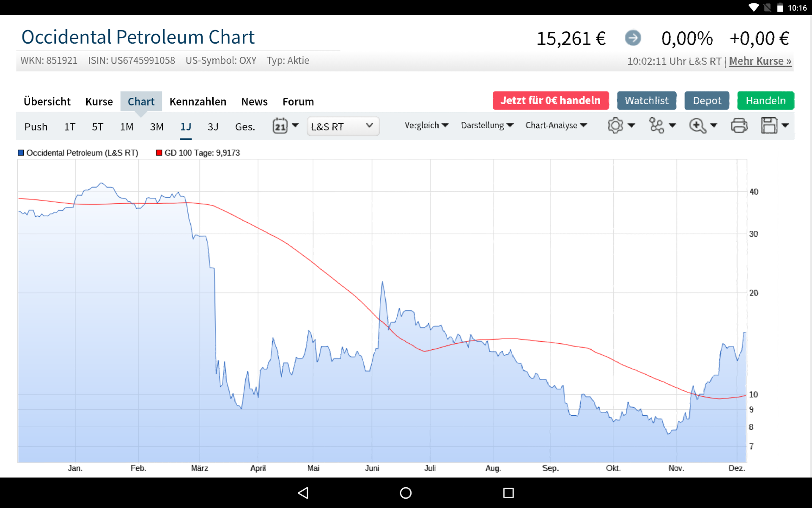Switch to the Kennzahlen tab
The width and height of the screenshot is (812, 508).
[198, 102]
